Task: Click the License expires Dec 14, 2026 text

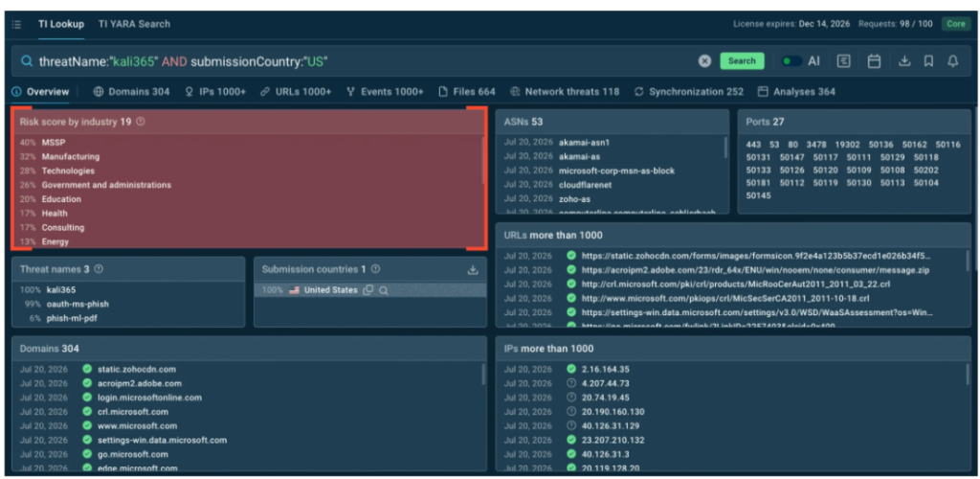Action: coord(791,24)
